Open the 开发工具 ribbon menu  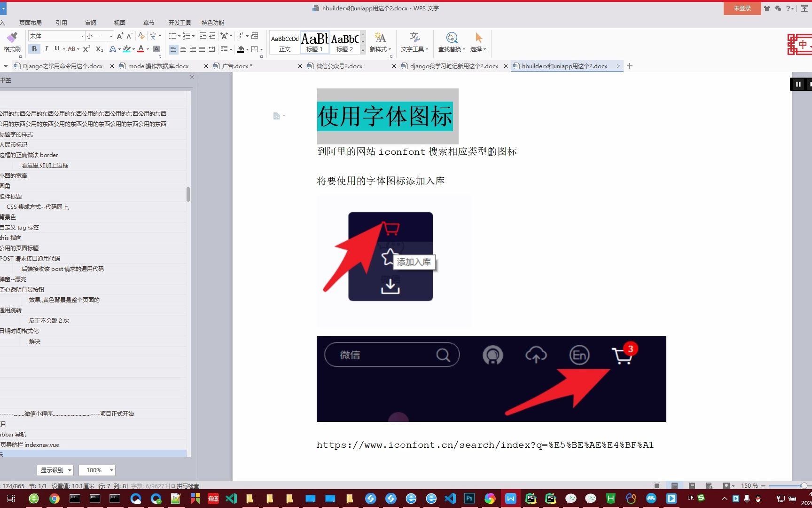point(179,23)
